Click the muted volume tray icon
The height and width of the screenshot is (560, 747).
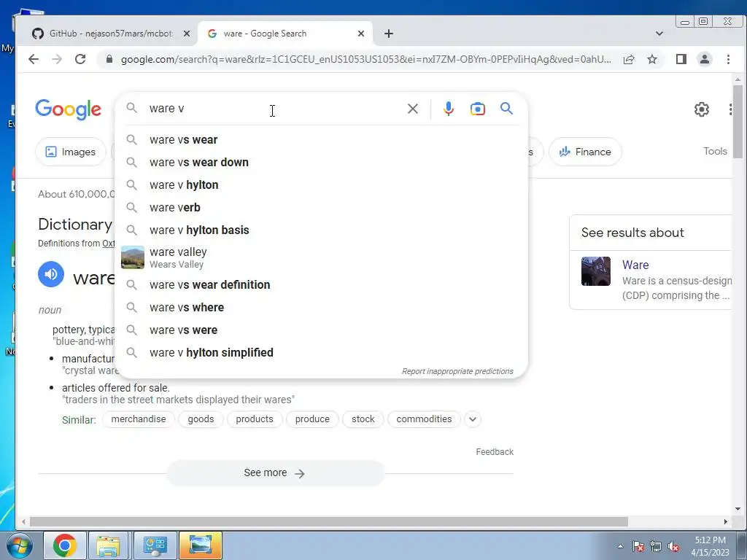673,546
